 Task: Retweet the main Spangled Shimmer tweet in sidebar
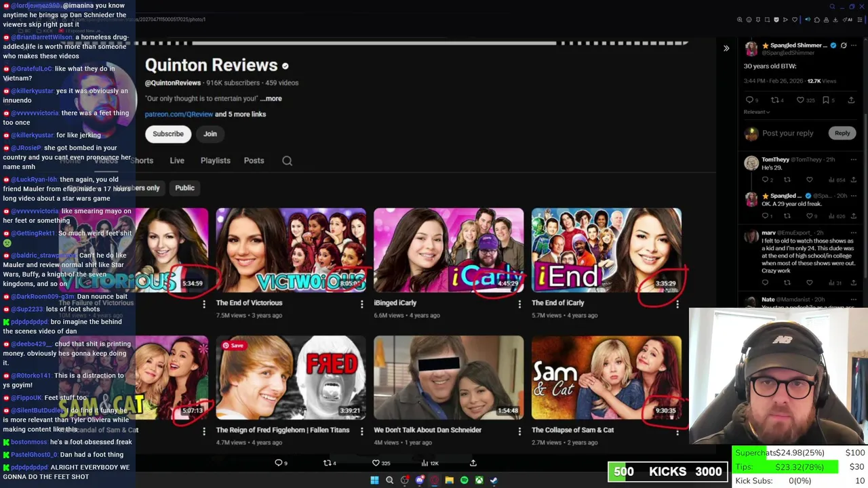click(775, 100)
